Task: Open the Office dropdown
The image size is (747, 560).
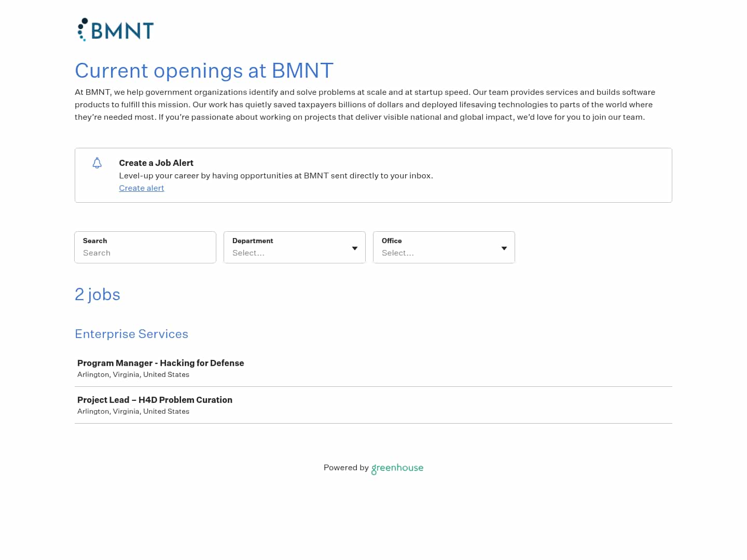Action: click(444, 247)
